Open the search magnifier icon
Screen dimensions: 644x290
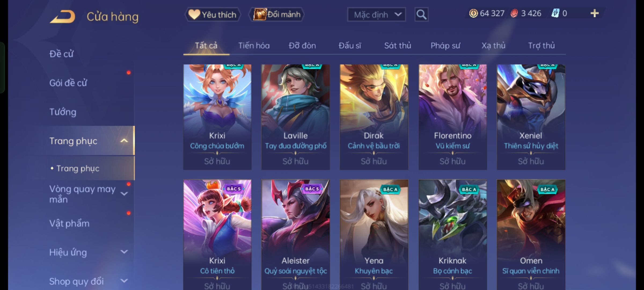(421, 15)
